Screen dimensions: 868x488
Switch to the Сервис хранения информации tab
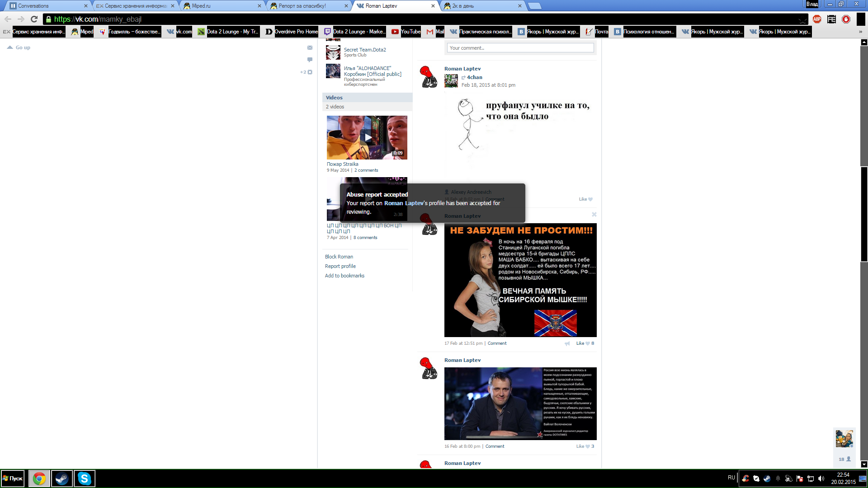136,6
